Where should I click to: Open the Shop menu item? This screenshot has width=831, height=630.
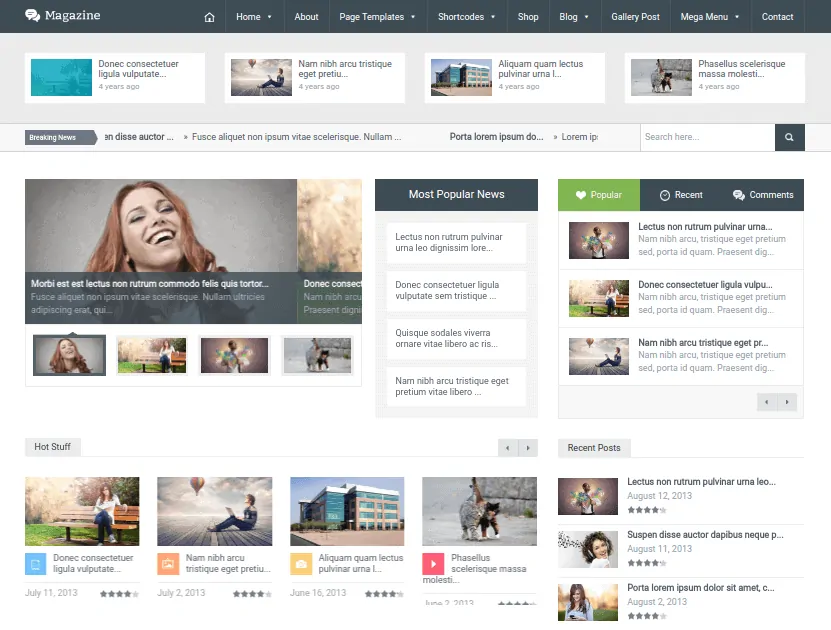[528, 17]
